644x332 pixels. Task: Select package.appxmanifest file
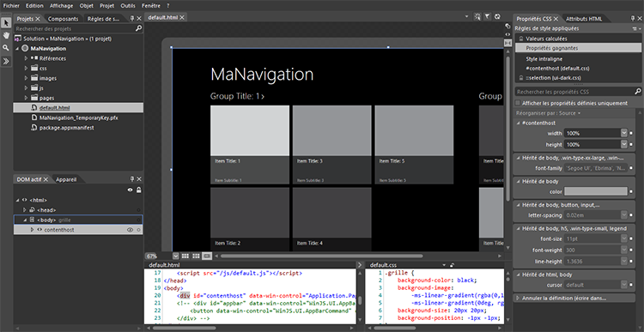pyautogui.click(x=66, y=128)
